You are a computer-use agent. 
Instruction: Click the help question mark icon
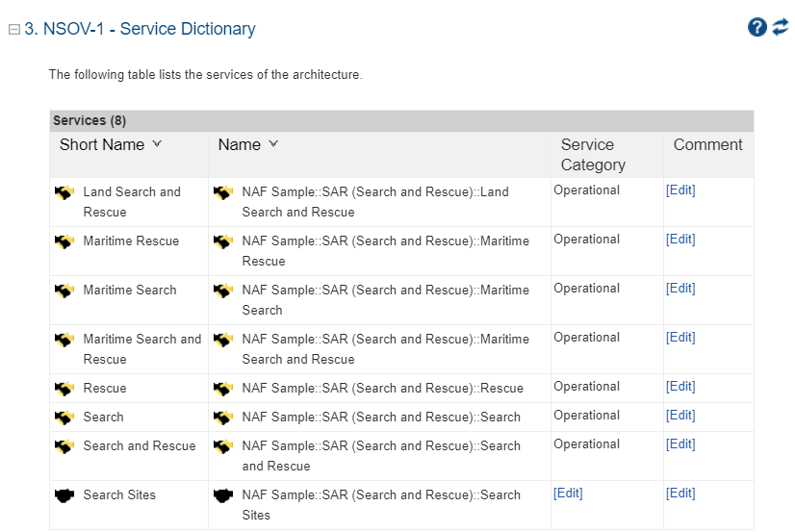(x=757, y=27)
